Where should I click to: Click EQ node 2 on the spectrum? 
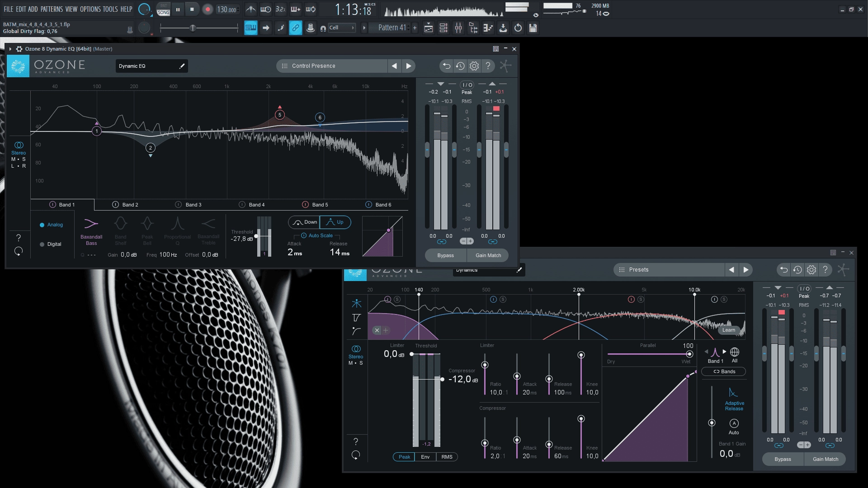(151, 148)
